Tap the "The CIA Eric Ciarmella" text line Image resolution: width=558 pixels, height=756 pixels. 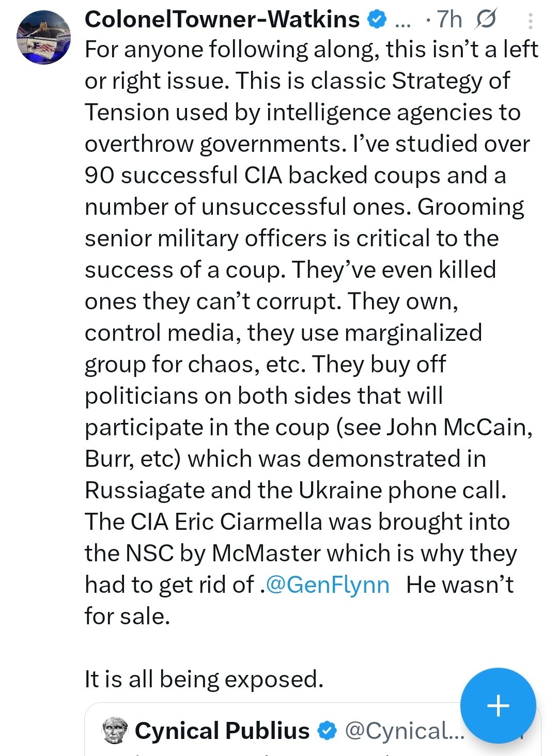[x=297, y=522]
